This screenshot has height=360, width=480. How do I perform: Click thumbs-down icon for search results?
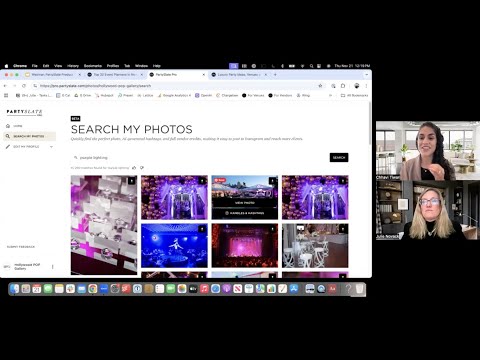[x=142, y=168]
